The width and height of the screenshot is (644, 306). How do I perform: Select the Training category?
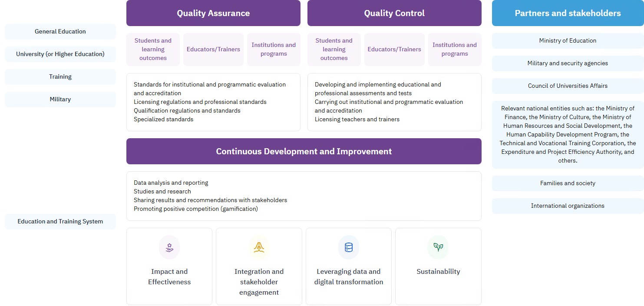point(60,76)
